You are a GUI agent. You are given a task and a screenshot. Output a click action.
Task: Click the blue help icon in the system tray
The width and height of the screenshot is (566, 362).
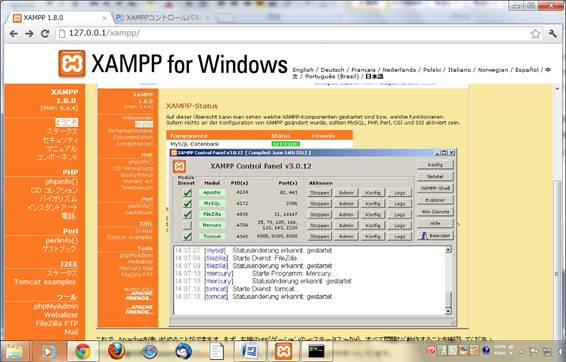click(486, 350)
